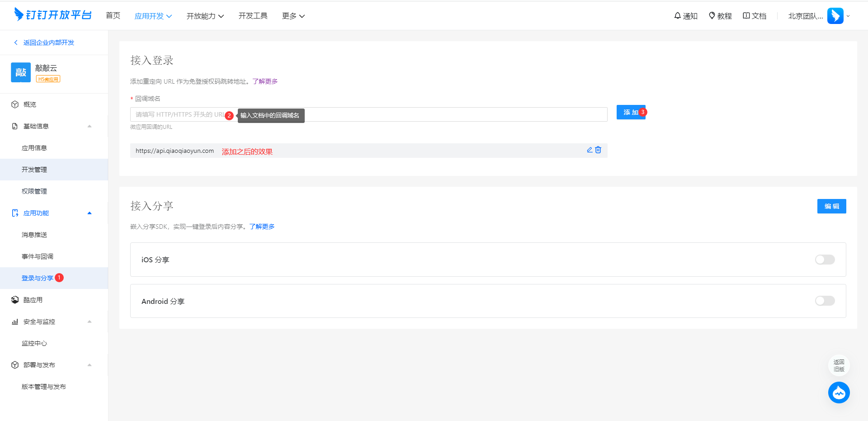Click the DingTalk open platform logo

[x=53, y=15]
